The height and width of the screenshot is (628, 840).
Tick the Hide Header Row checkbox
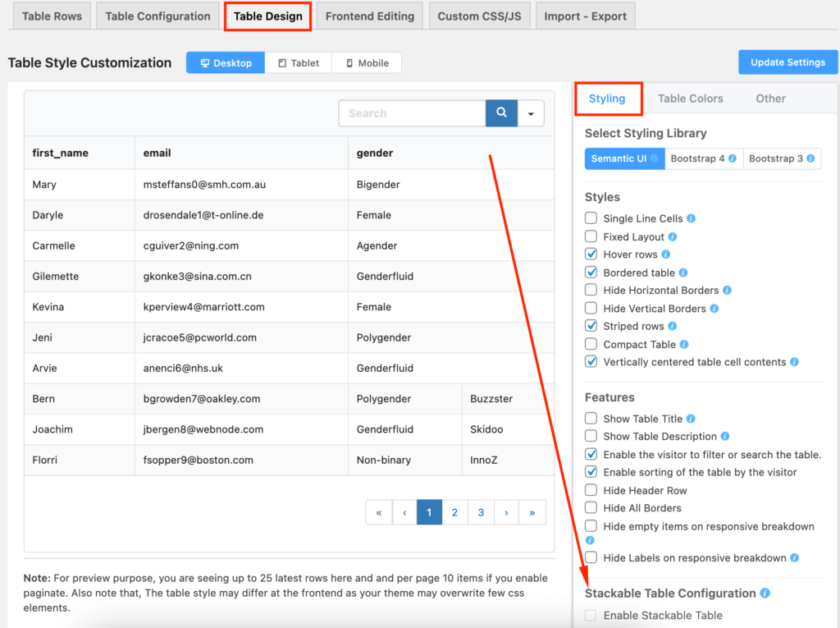tap(591, 489)
